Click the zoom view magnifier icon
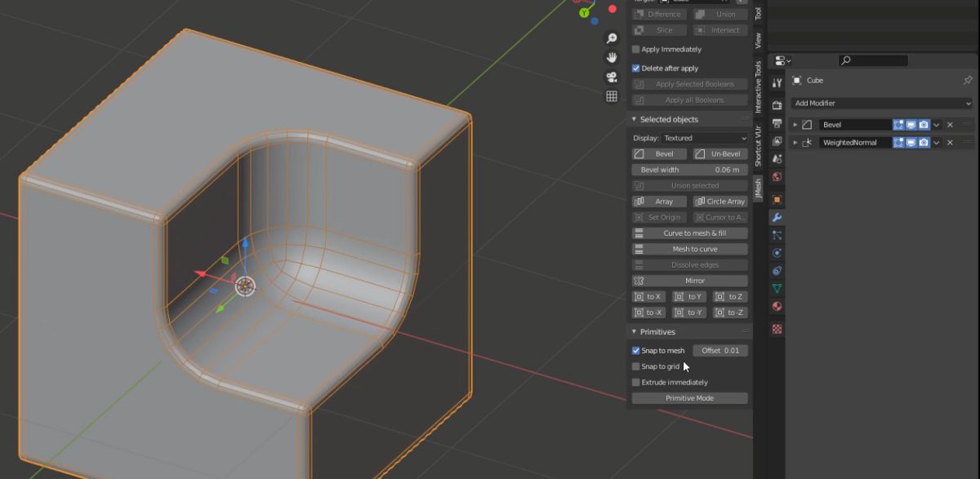This screenshot has width=980, height=479. (612, 38)
